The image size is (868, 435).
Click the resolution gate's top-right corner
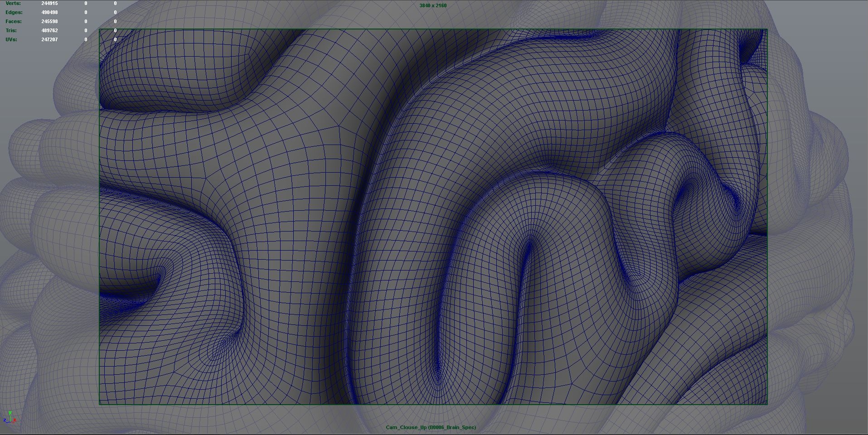point(767,29)
